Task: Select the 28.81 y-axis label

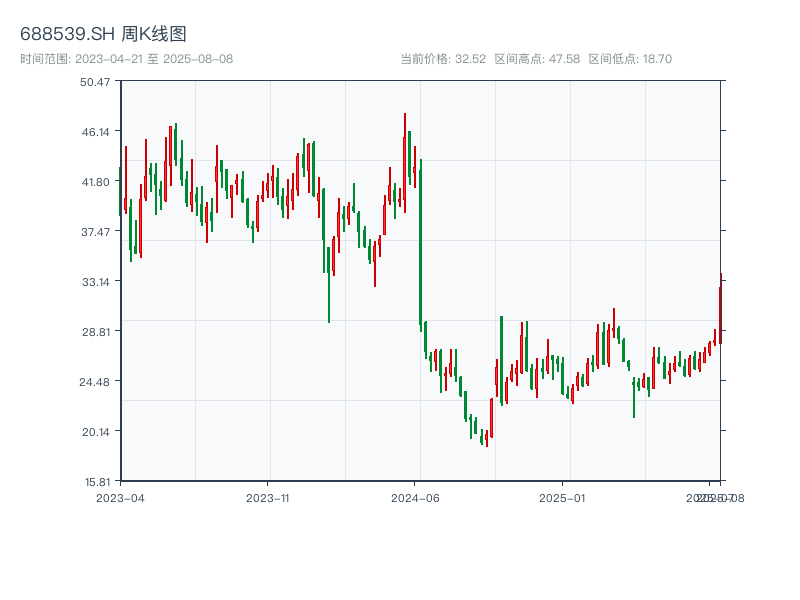Action: click(x=95, y=331)
